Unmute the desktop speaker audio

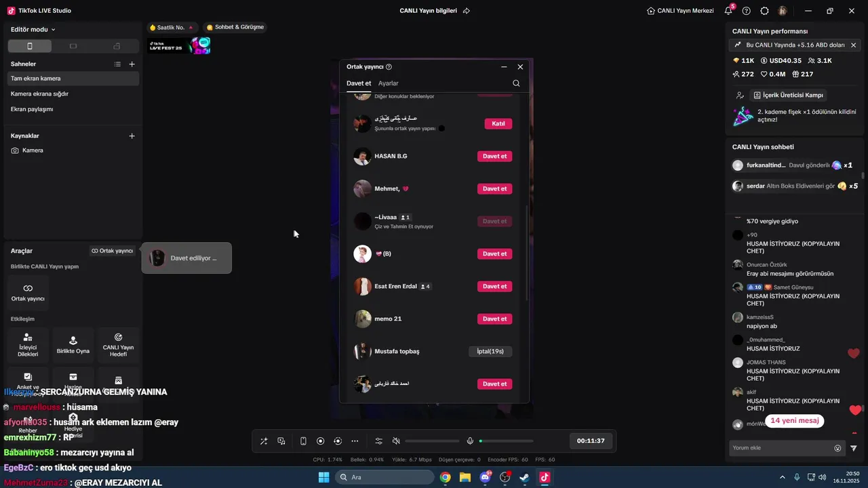(x=397, y=441)
